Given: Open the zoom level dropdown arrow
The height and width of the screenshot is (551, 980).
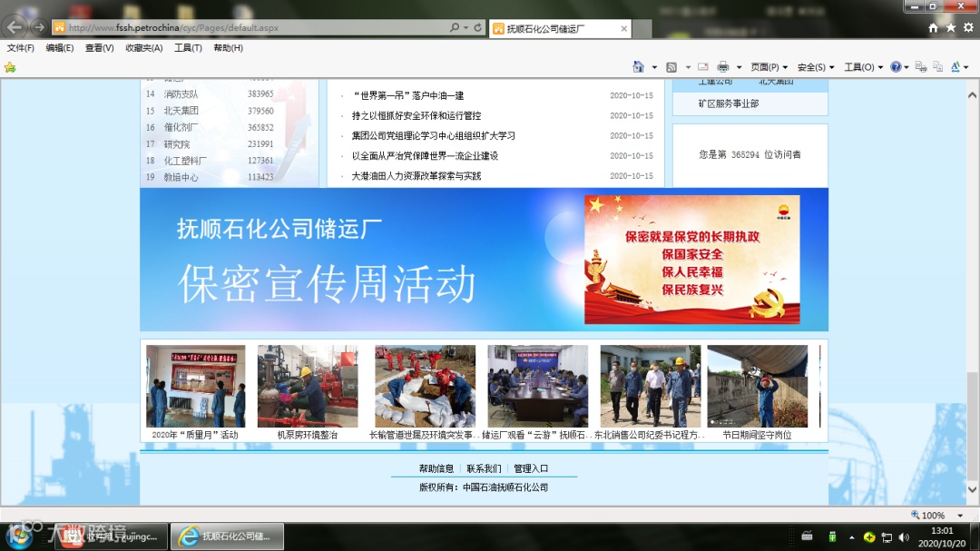Looking at the screenshot, I should pos(960,516).
